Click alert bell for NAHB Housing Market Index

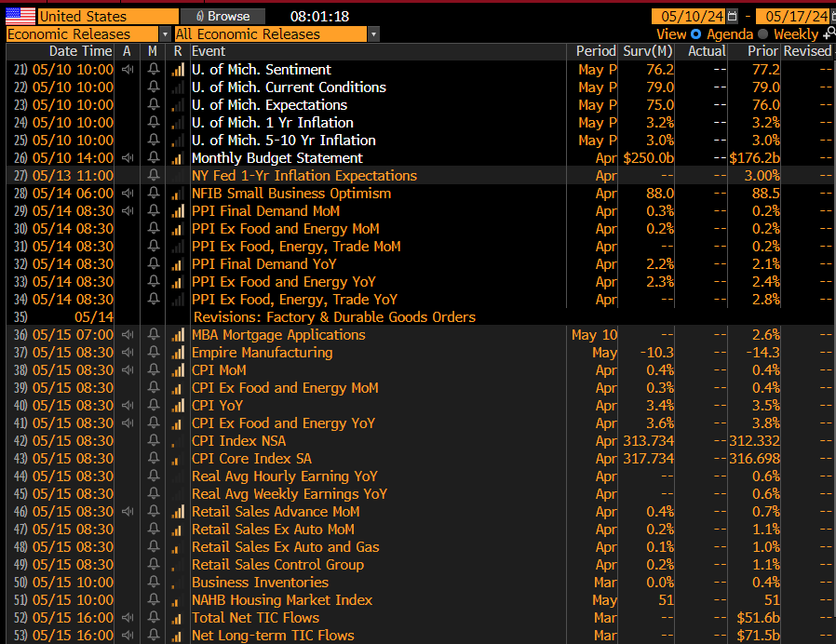(x=154, y=599)
